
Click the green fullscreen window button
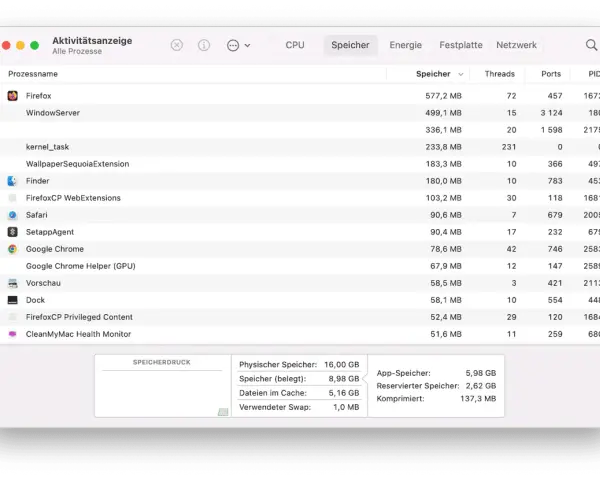34,45
